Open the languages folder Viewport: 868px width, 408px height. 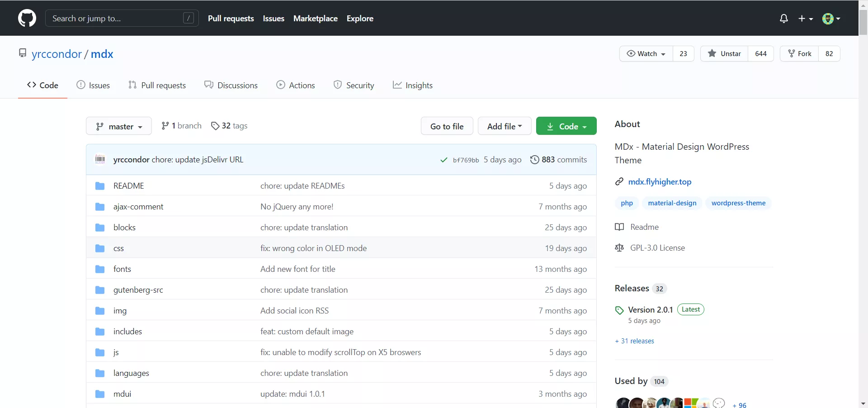(x=131, y=373)
